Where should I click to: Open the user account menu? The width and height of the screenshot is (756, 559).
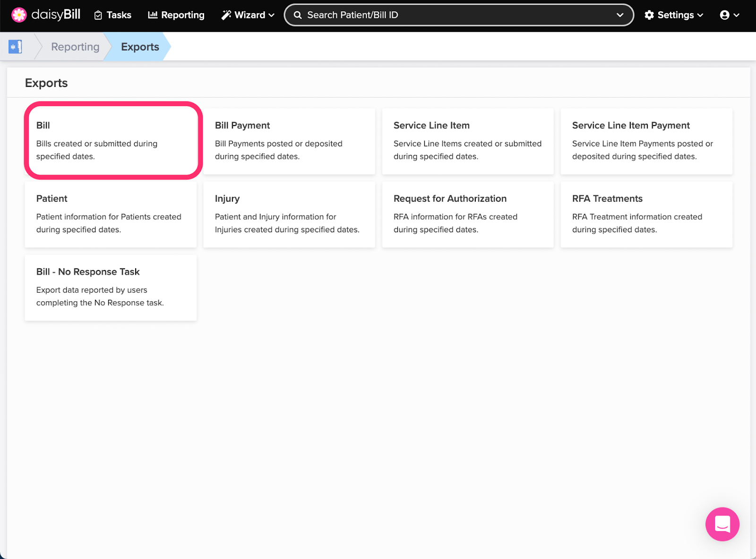[x=730, y=15]
